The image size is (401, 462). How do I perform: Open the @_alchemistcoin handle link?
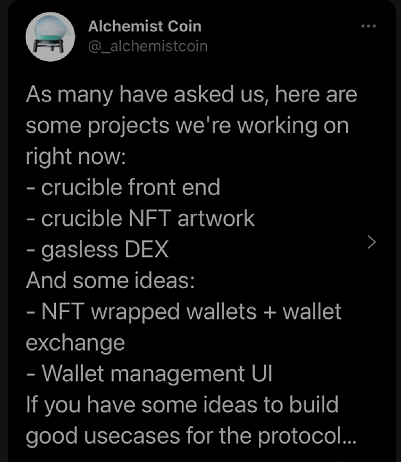(148, 46)
